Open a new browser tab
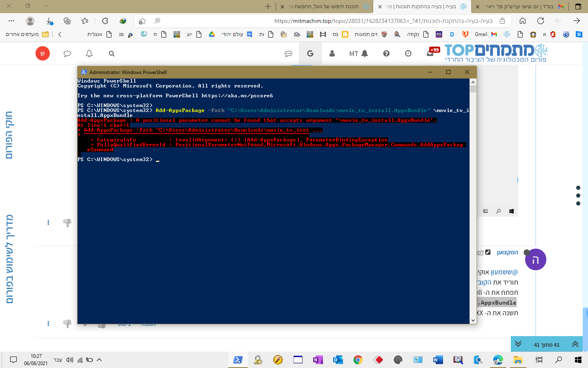This screenshot has width=588, height=368. point(268,6)
